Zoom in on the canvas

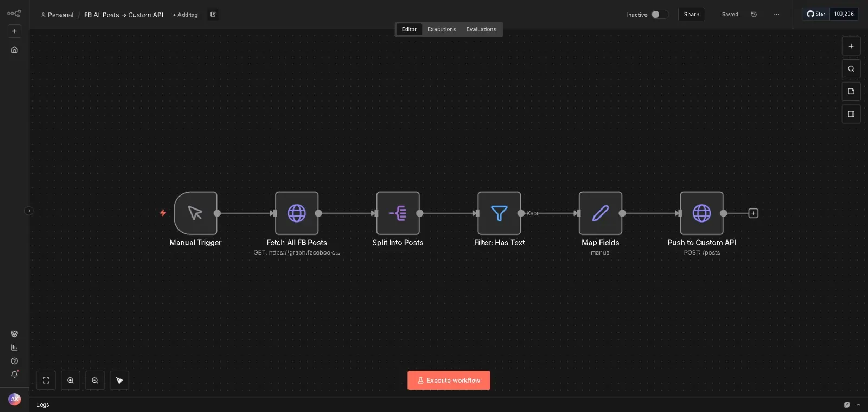click(71, 381)
